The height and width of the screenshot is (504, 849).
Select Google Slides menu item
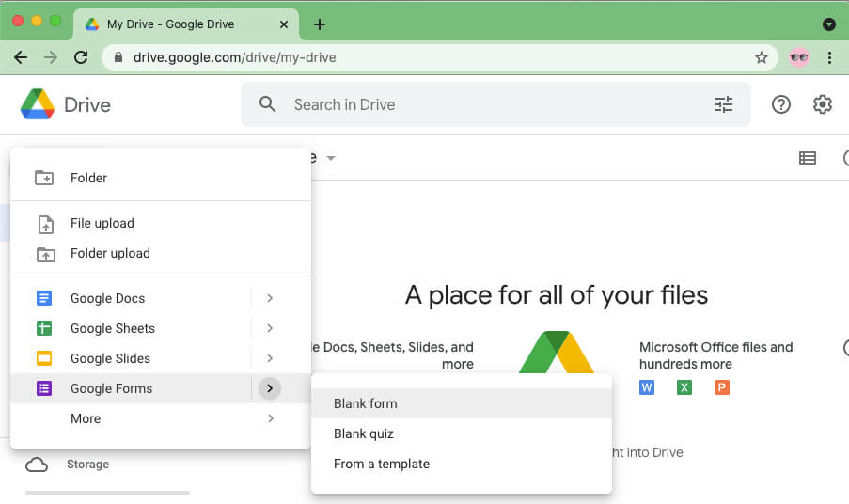[x=160, y=358]
